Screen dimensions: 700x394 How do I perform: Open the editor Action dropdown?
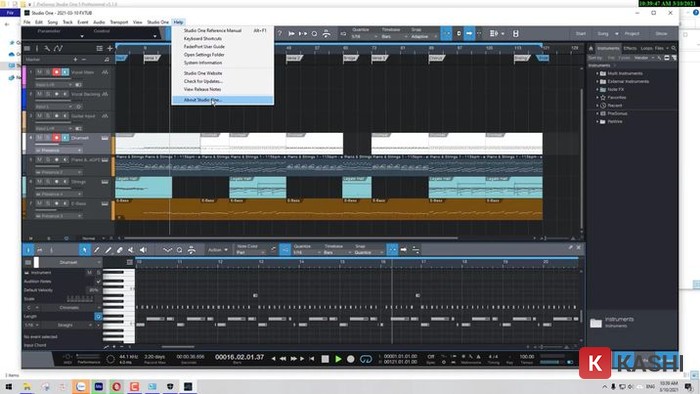(218, 250)
